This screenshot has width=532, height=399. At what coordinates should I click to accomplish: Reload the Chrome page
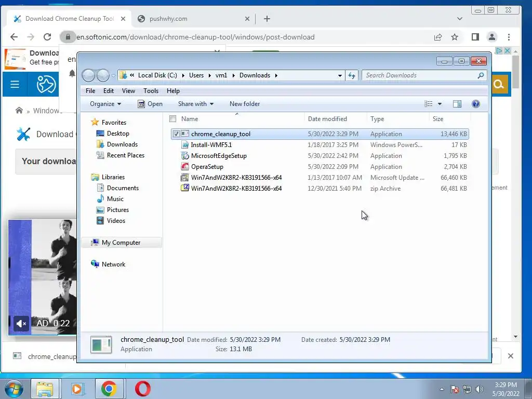tap(47, 37)
